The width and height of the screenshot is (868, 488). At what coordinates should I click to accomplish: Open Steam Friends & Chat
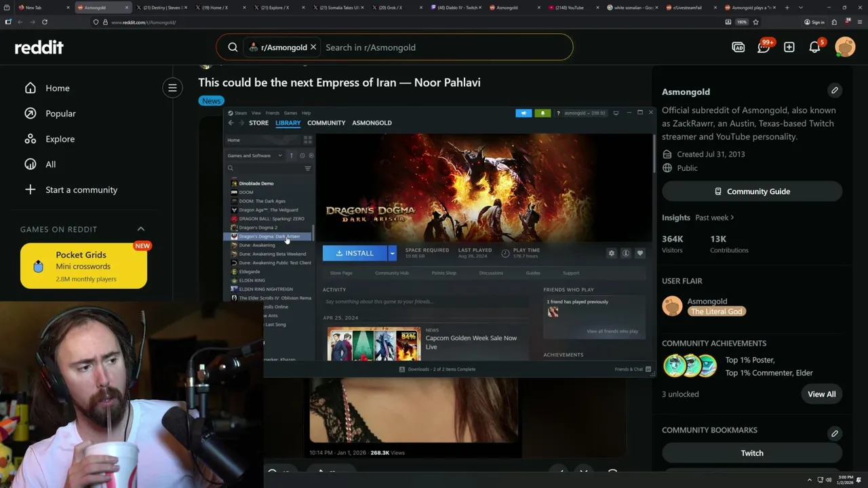pyautogui.click(x=633, y=369)
